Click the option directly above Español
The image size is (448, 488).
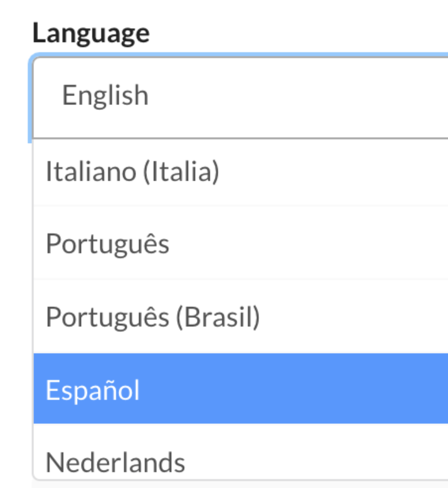pyautogui.click(x=153, y=317)
